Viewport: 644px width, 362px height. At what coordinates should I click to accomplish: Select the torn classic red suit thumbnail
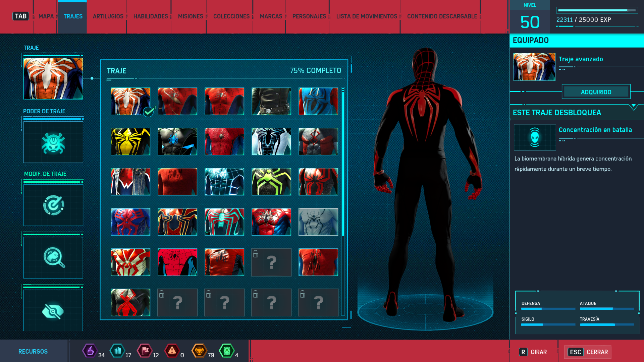click(177, 101)
